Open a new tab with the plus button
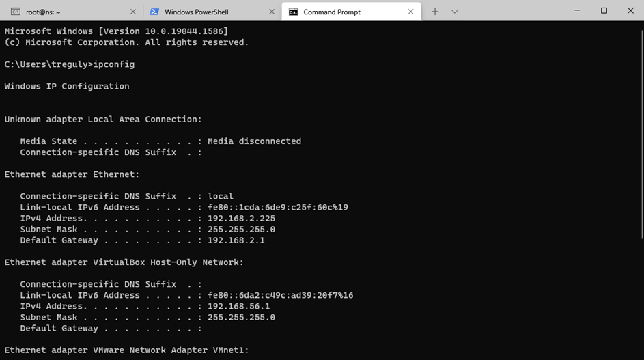Viewport: 644px width, 360px height. point(435,12)
